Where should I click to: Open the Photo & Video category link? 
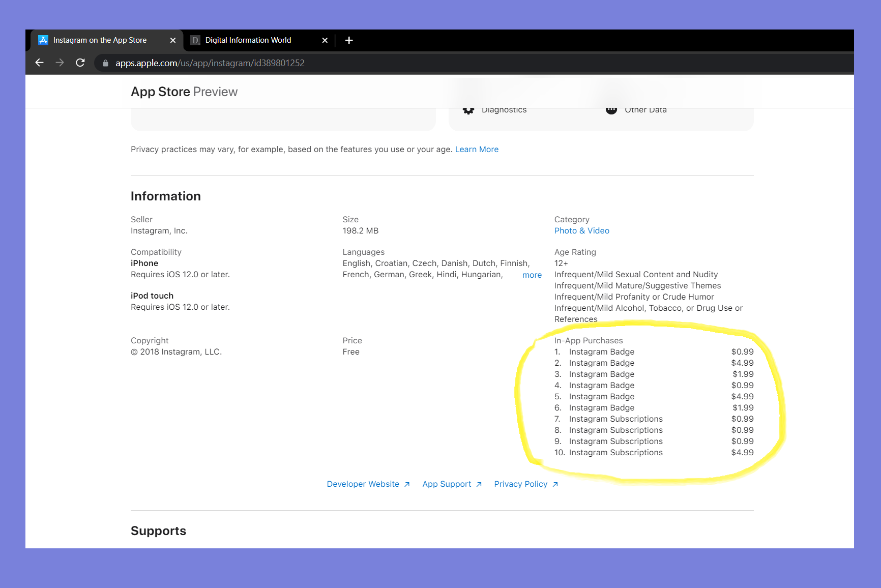[x=582, y=230]
